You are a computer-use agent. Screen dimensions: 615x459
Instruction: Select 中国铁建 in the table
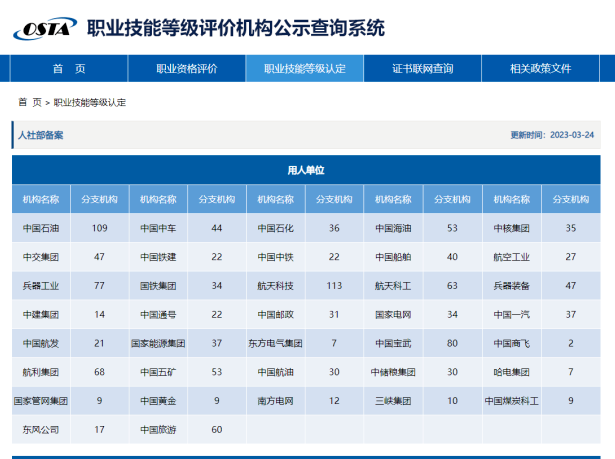(x=158, y=257)
